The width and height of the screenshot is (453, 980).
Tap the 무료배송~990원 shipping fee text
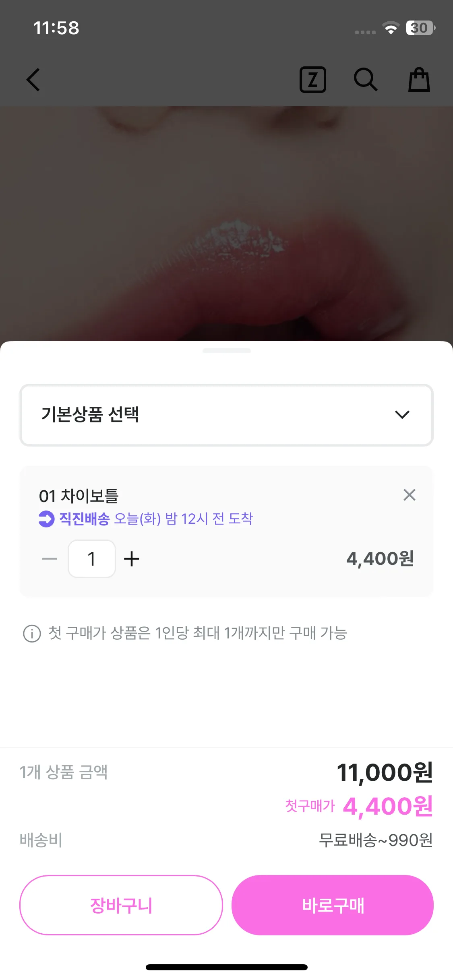coord(375,840)
